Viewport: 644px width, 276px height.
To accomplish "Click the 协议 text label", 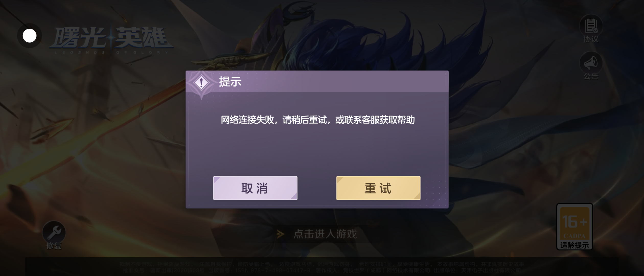I will pos(591,39).
